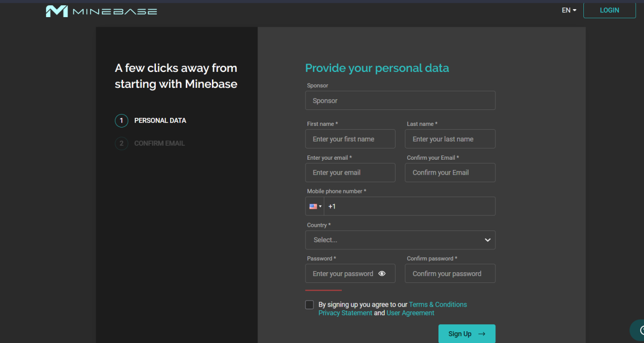The image size is (644, 343).
Task: Select the CONFIRM EMAIL step
Action: coord(159,144)
